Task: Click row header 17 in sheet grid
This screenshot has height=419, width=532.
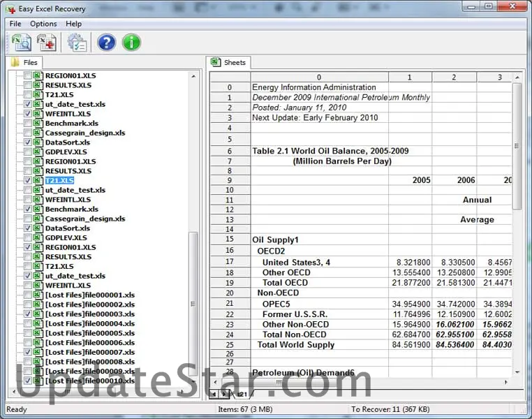Action: 230,262
